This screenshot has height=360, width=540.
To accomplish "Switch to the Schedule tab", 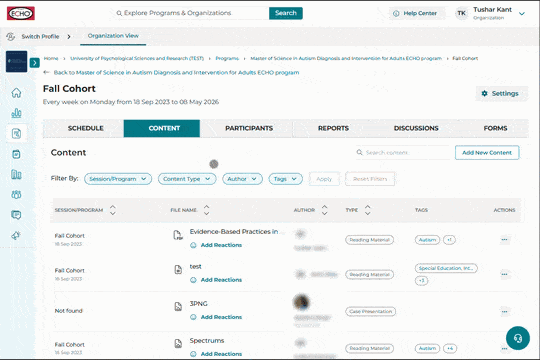I will coord(85,128).
